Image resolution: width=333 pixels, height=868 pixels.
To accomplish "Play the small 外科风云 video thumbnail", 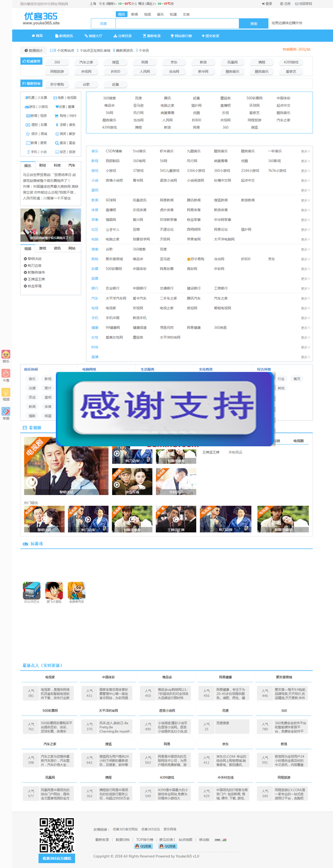I will pyautogui.click(x=176, y=482).
